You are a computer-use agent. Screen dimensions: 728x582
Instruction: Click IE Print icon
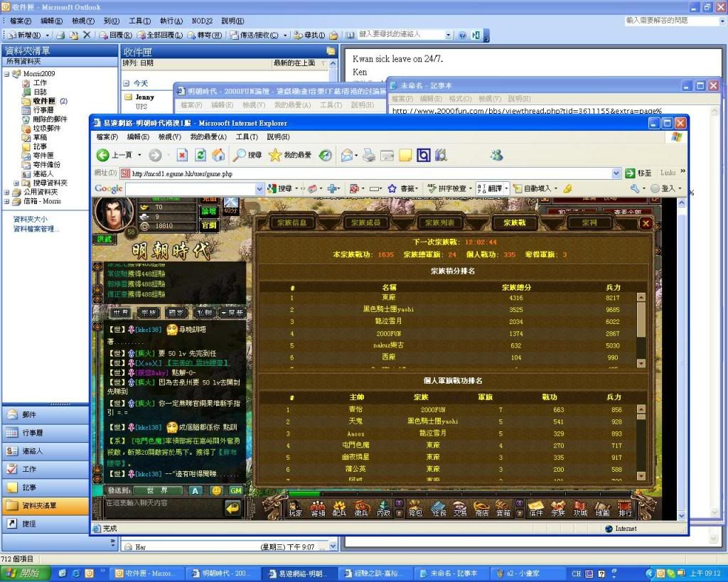(x=369, y=155)
